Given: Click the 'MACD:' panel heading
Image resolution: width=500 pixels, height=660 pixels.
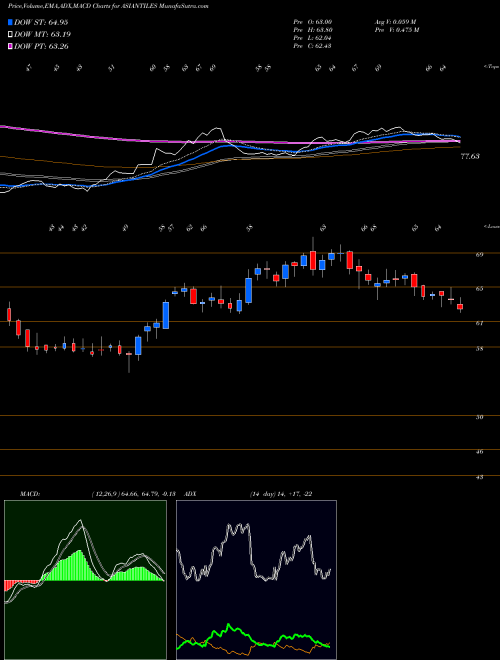Looking at the screenshot, I should coord(29,494).
